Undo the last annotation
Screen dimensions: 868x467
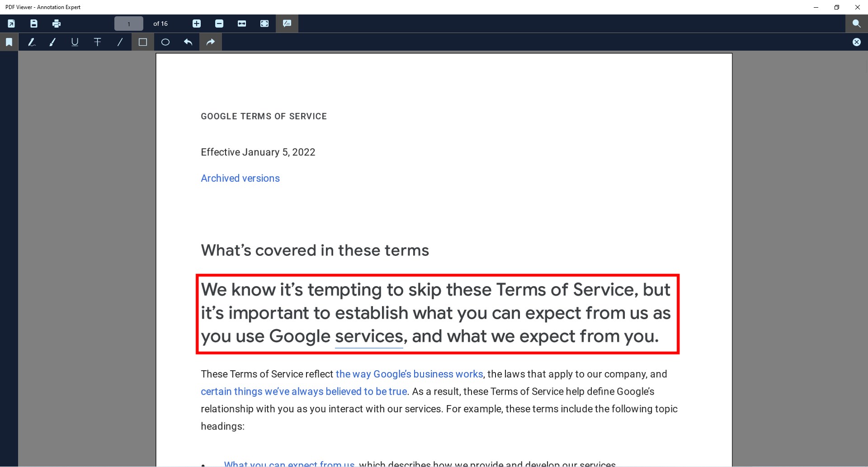188,42
